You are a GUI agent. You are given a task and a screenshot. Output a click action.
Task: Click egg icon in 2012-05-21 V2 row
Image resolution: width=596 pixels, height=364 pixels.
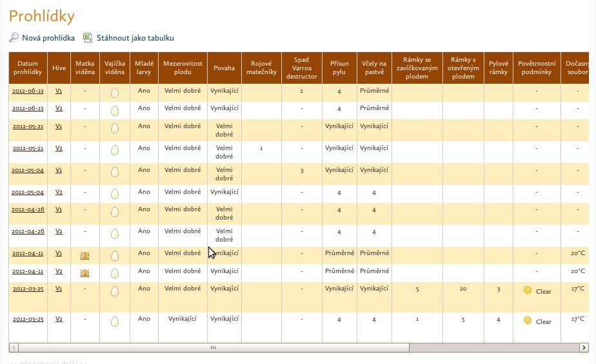[x=115, y=150]
